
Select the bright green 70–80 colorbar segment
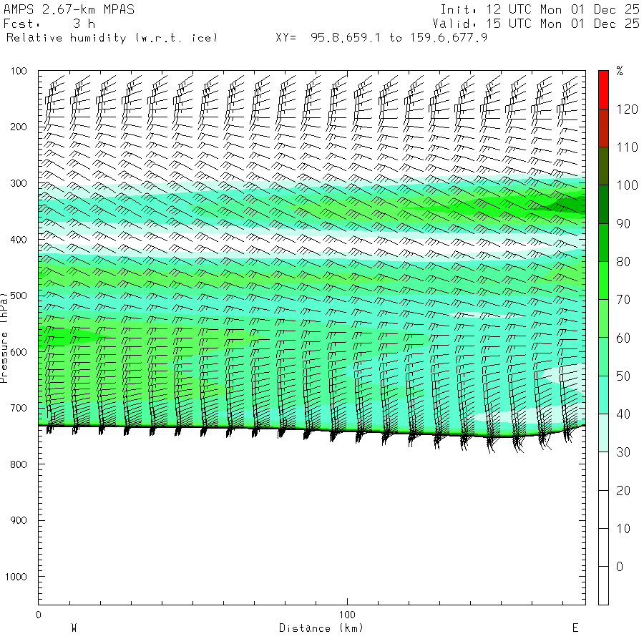[603, 280]
